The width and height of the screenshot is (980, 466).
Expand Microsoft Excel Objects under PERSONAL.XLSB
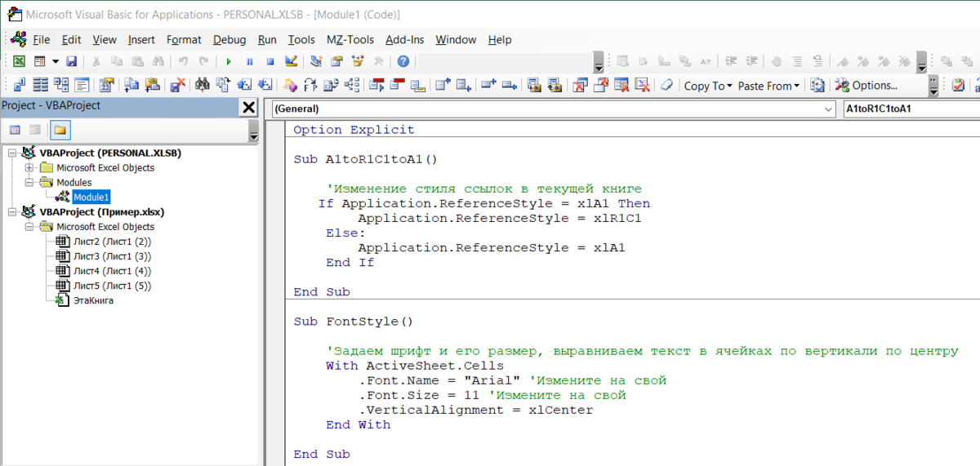[29, 167]
